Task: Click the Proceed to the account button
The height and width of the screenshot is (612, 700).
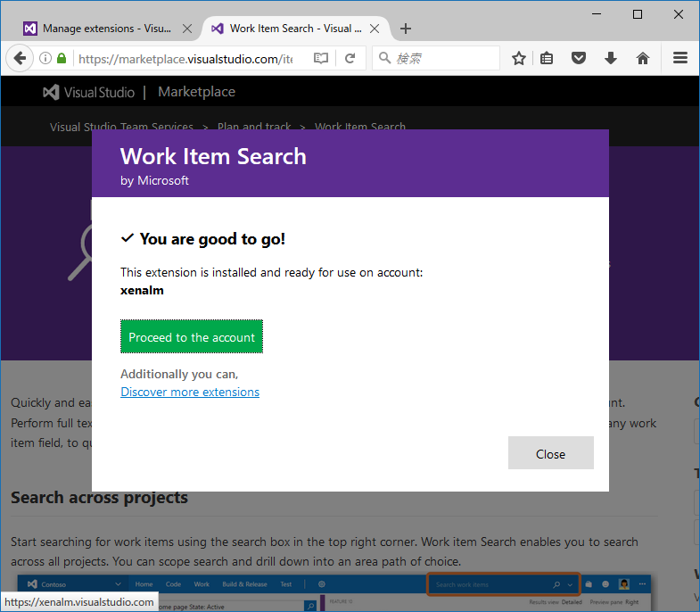Action: tap(192, 337)
